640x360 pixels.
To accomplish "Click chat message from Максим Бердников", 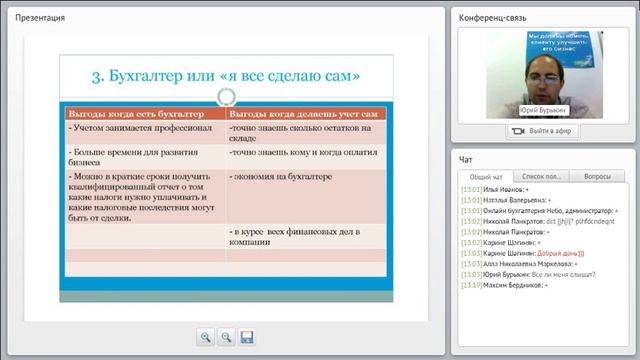I will pyautogui.click(x=504, y=285).
